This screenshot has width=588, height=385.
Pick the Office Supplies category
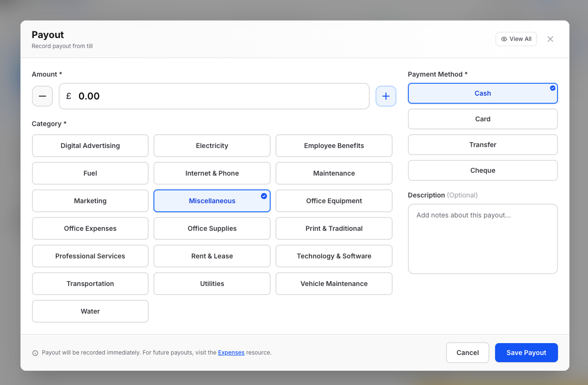[212, 228]
